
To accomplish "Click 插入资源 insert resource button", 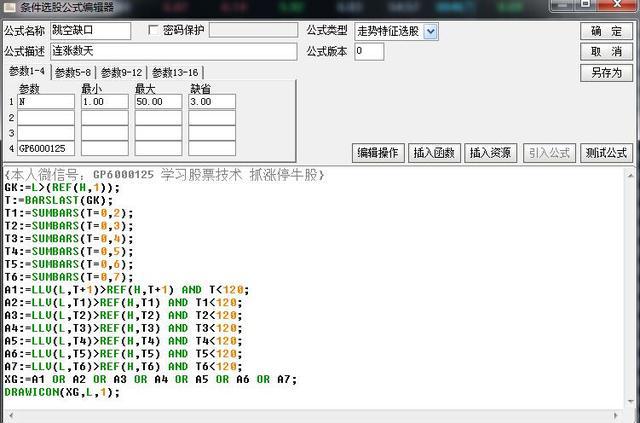I will [490, 153].
